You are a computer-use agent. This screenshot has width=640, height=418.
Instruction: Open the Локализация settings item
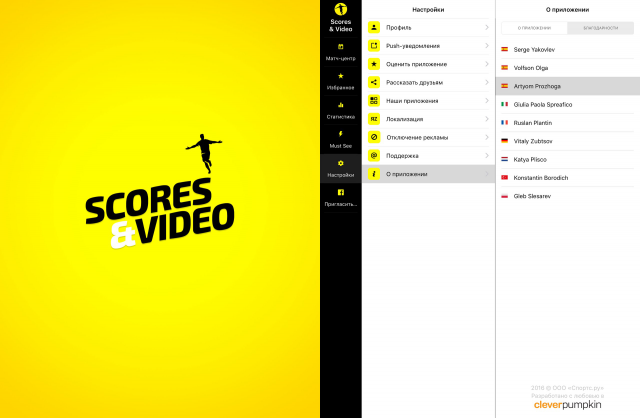pos(429,119)
